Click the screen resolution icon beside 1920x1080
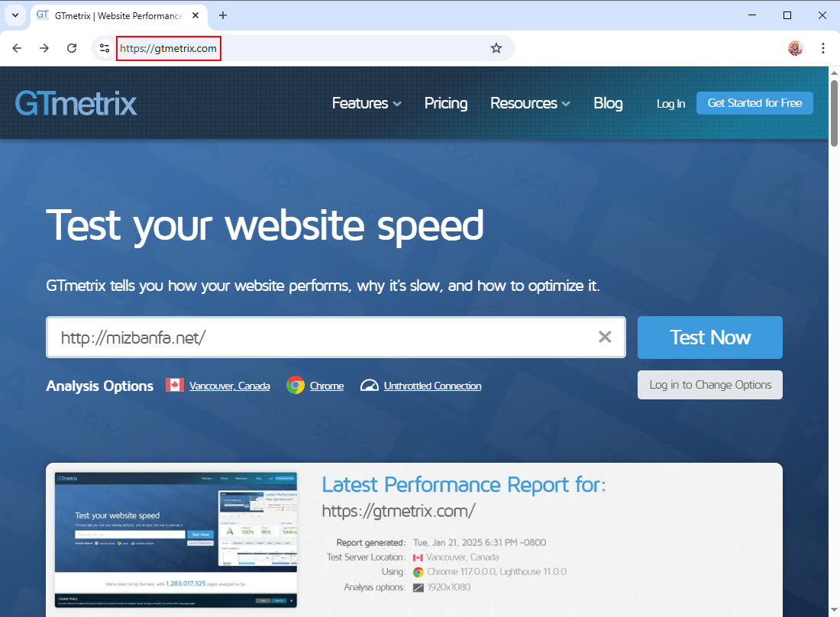840x617 pixels. (418, 587)
